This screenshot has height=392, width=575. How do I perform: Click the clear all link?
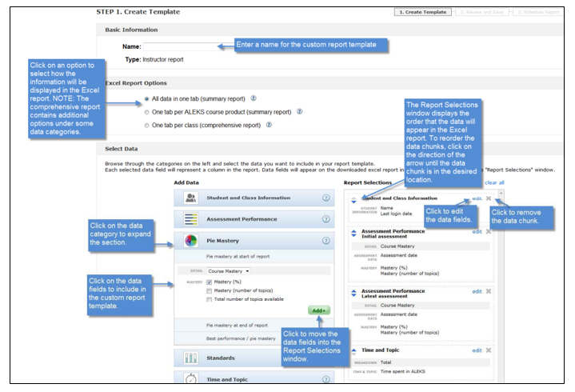[x=494, y=182]
